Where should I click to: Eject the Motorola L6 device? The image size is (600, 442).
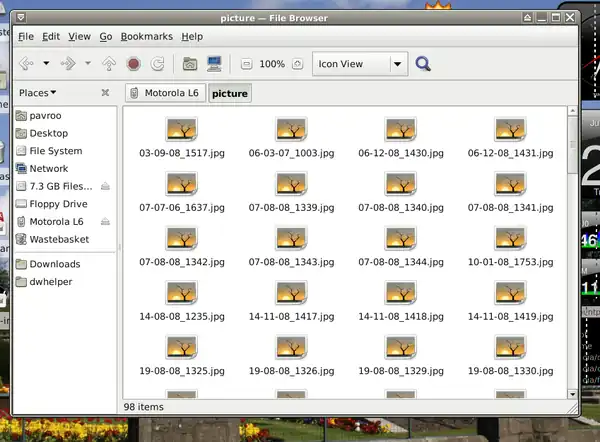point(105,222)
